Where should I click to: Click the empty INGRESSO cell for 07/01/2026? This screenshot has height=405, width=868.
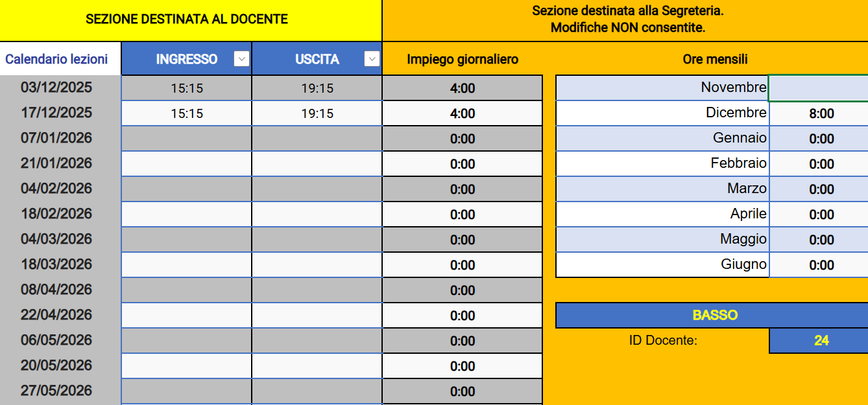coord(187,139)
